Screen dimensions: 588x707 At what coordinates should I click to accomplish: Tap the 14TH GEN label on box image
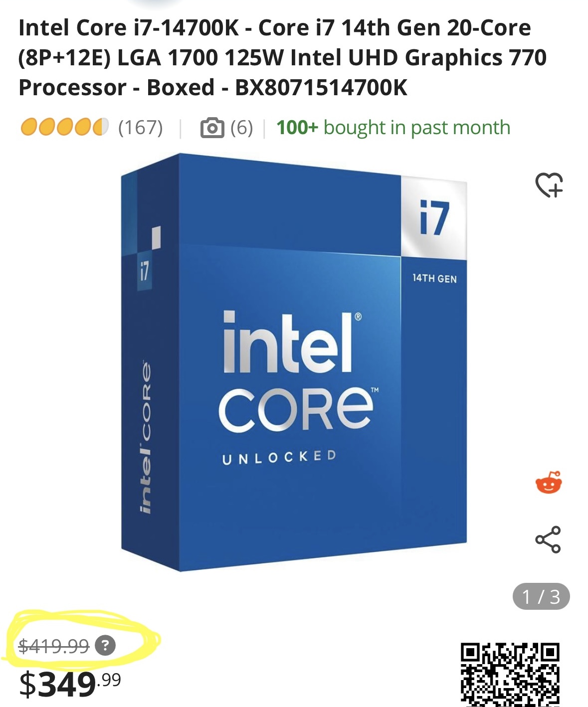click(434, 279)
